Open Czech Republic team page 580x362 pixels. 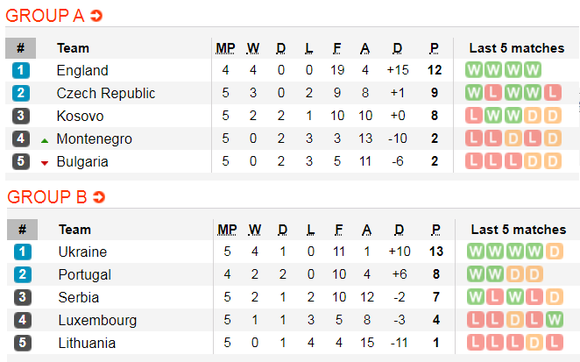(106, 93)
